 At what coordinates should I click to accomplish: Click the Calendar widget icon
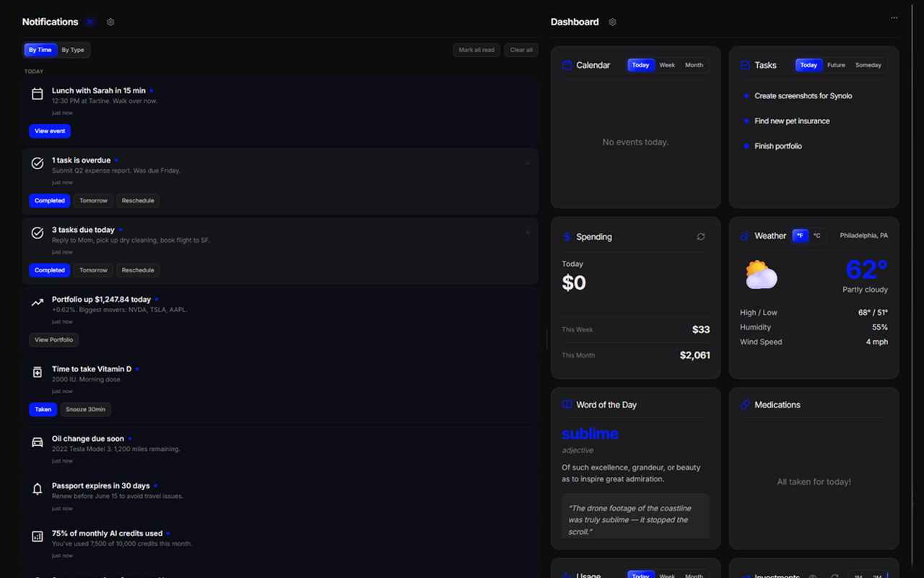pos(567,65)
